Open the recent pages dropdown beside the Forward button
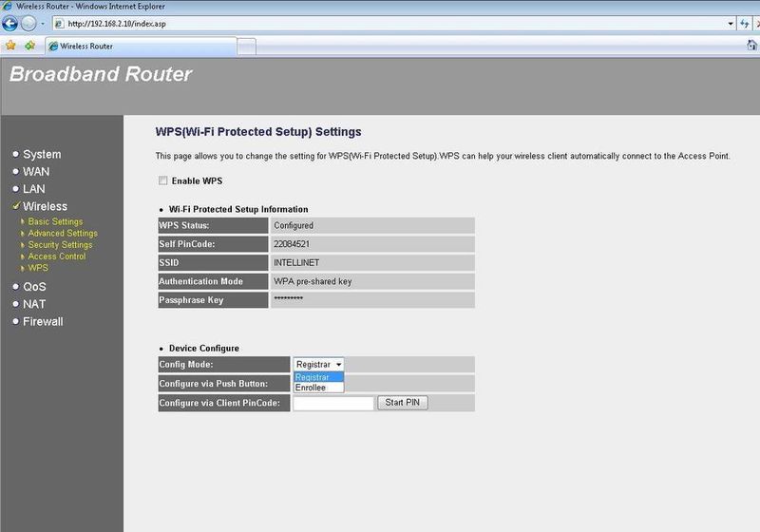The image size is (760, 532). pos(43,23)
